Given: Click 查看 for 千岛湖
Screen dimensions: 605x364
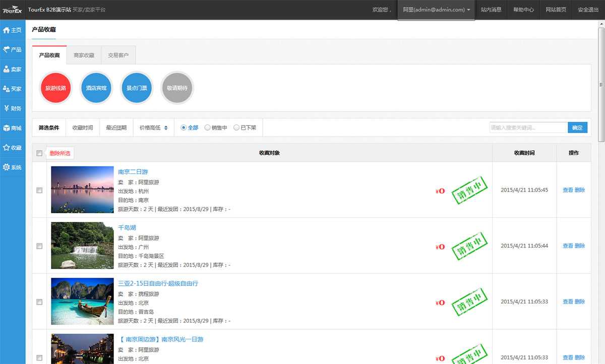Looking at the screenshot, I should coord(568,246).
